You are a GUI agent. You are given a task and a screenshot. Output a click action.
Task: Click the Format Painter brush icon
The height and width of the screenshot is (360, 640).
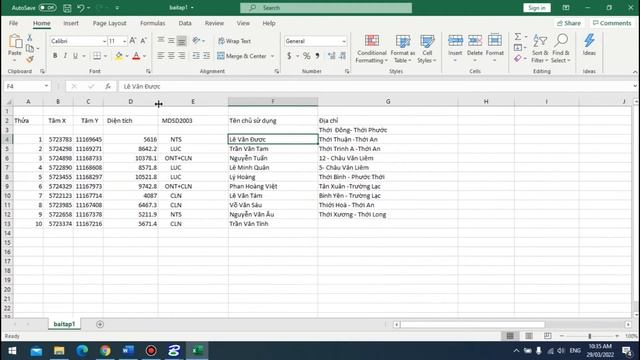(x=29, y=60)
